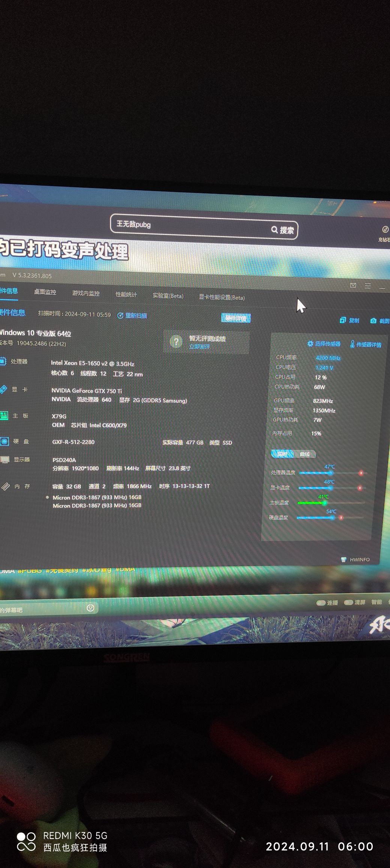
Task: Click the 智能 option in video bar
Action: (x=376, y=602)
